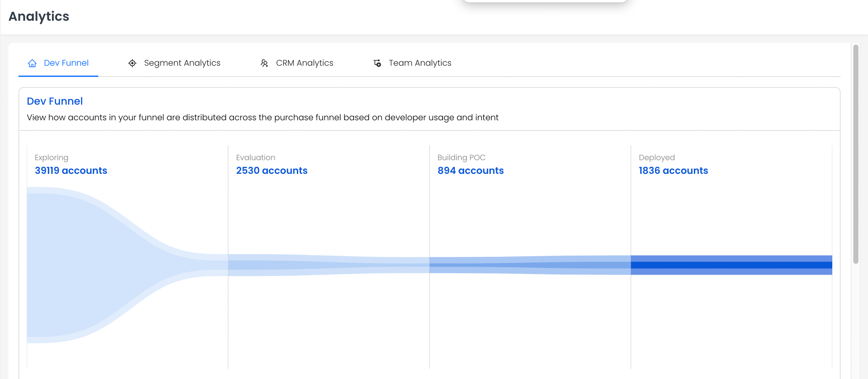Click the blue Dev Funnel section heading
Viewport: 868px width, 379px height.
point(55,101)
